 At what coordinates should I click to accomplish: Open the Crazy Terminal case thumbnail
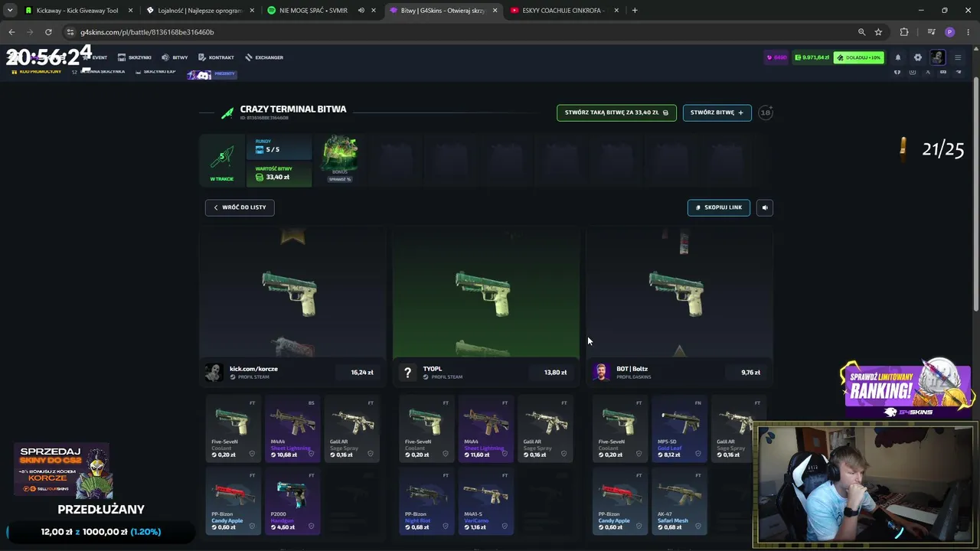340,154
